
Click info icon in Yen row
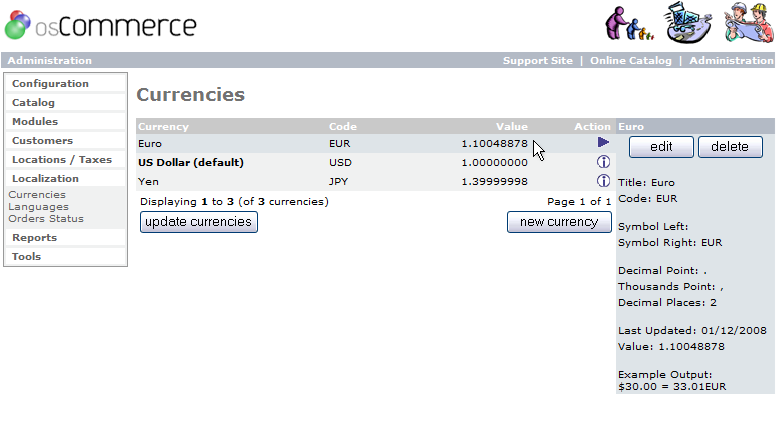[x=603, y=181]
